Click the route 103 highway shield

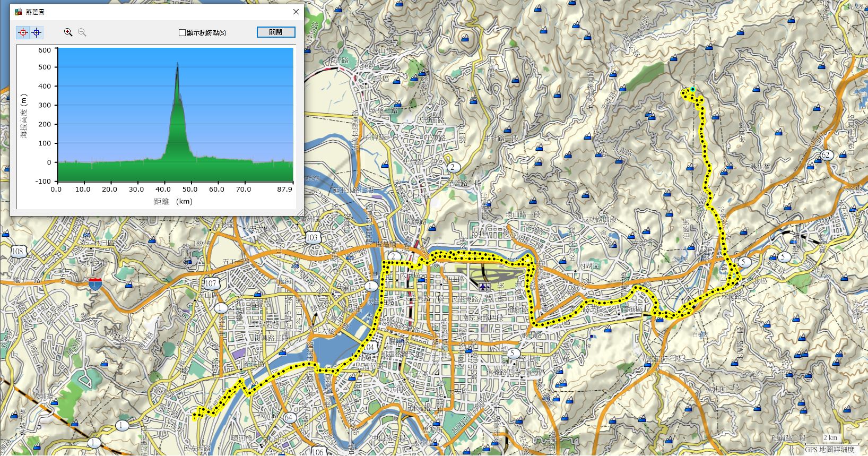(313, 237)
